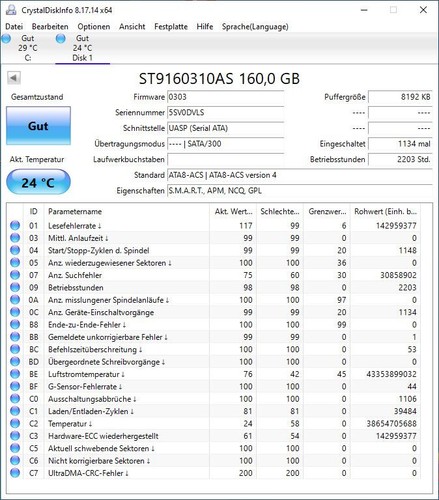Click the Standard ATA8-ACS field
This screenshot has width=439, height=500.
click(x=300, y=175)
